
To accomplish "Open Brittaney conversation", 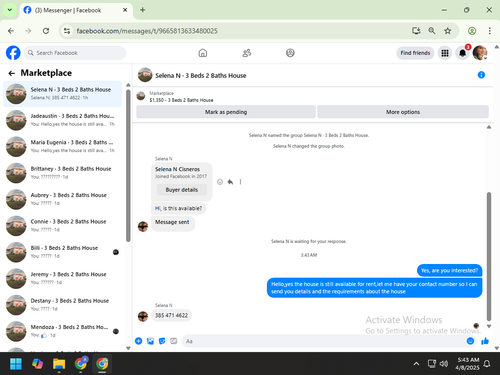I will pyautogui.click(x=62, y=173).
